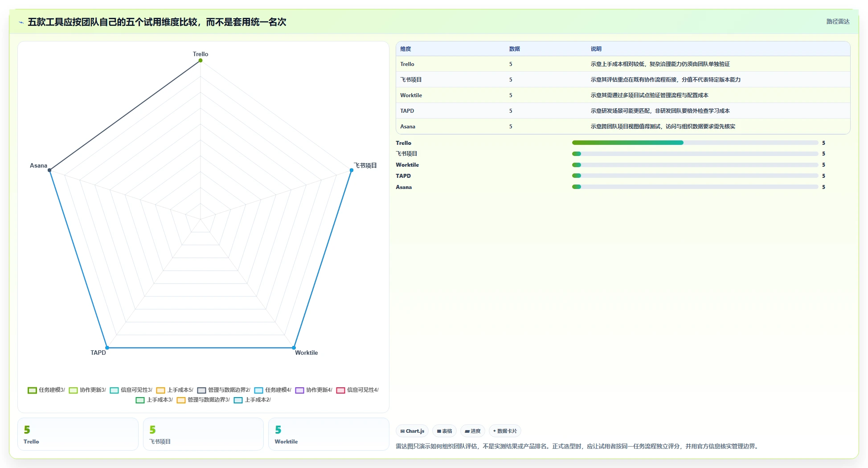
Task: Click the 飞书项目 data point on the radar
Action: coord(352,170)
